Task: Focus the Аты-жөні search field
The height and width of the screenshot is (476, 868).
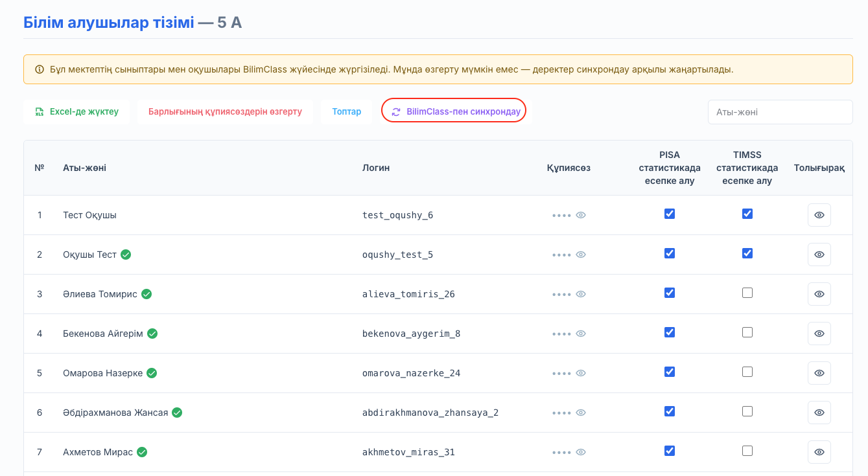Action: tap(780, 112)
